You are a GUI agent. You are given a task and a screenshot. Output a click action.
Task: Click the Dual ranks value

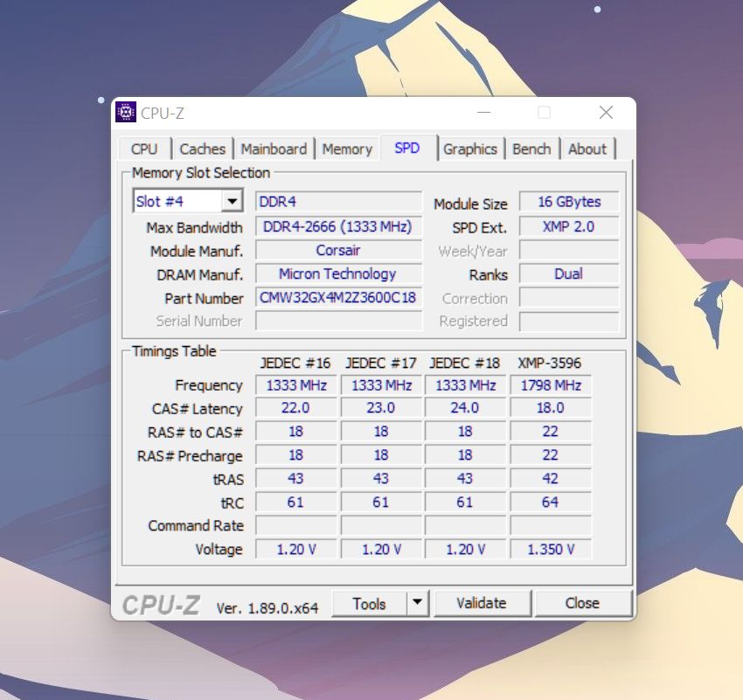569,274
